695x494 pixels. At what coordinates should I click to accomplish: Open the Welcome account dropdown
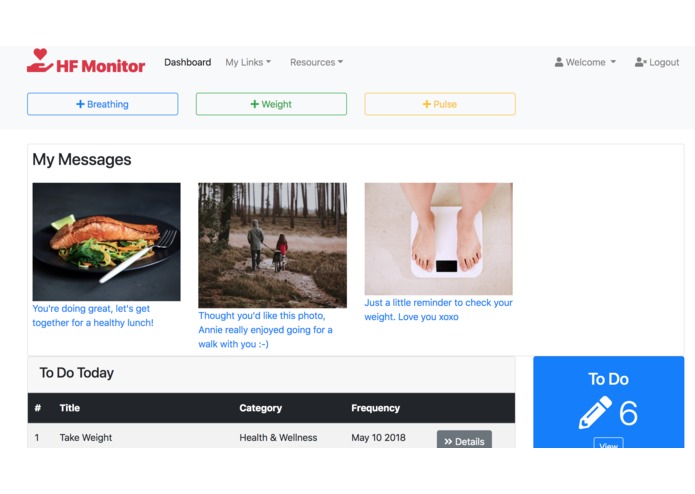click(585, 62)
